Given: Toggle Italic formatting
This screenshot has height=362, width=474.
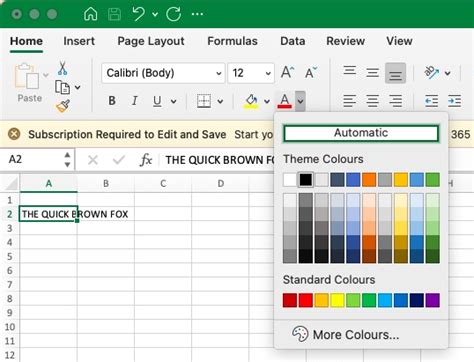Looking at the screenshot, I should coord(135,101).
